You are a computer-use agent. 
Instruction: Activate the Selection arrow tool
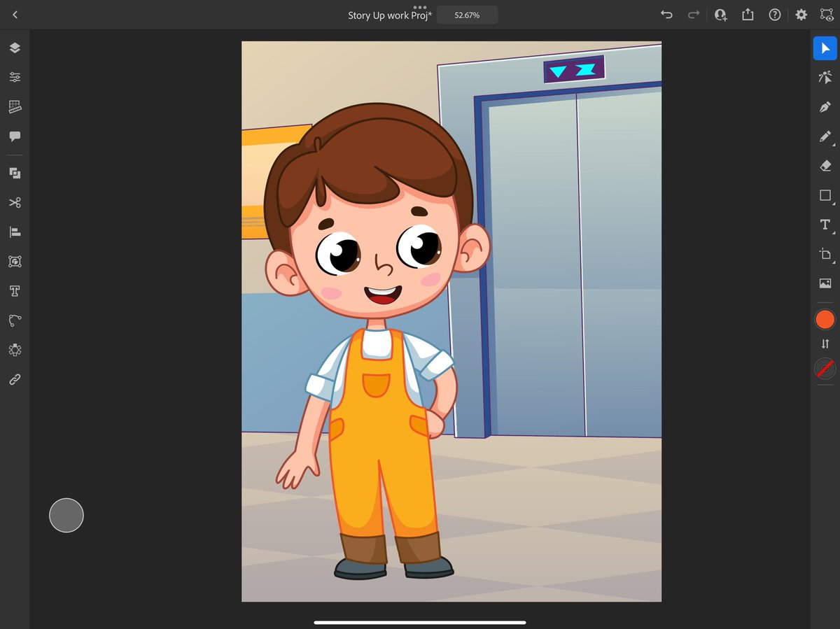(825, 48)
